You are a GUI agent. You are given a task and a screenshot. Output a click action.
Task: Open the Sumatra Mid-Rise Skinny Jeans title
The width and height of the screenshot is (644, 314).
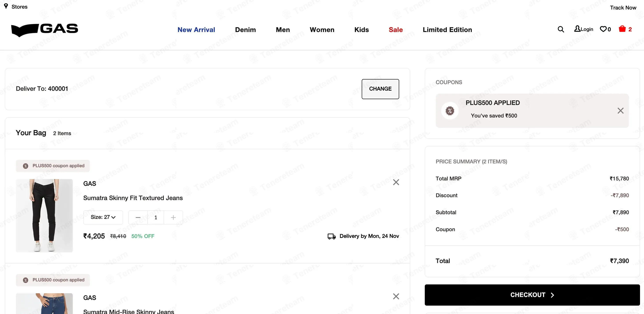(129, 311)
